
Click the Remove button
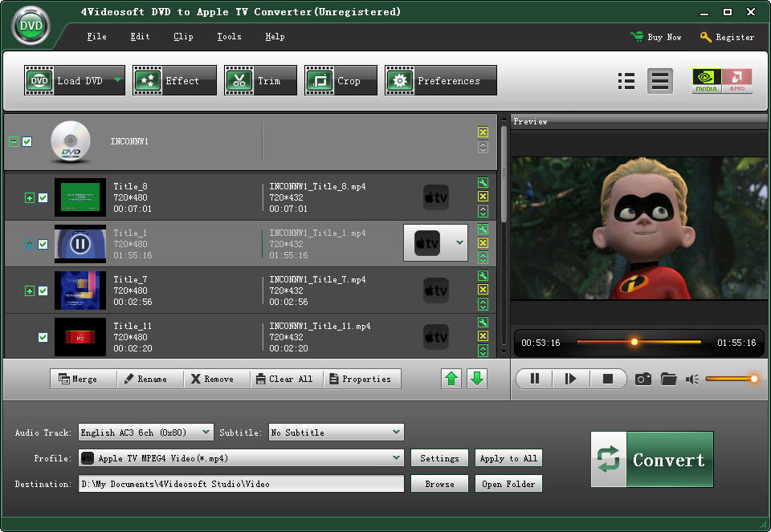(218, 379)
